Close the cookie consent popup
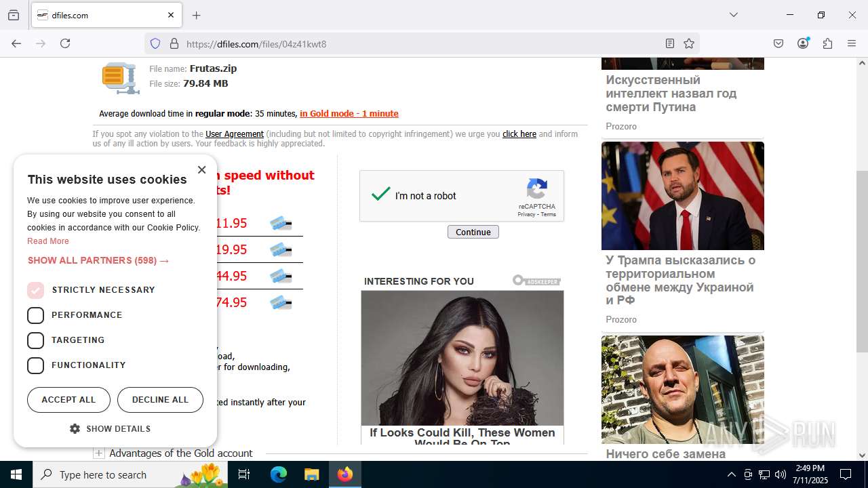 pos(201,170)
